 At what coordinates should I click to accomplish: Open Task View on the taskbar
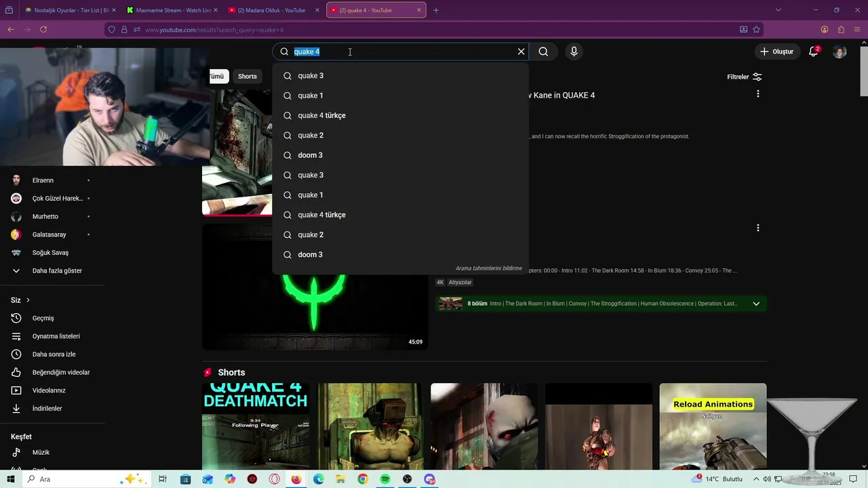coord(163,479)
